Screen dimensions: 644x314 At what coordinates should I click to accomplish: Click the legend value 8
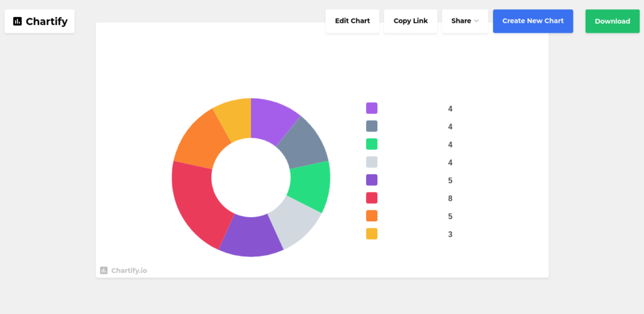450,198
